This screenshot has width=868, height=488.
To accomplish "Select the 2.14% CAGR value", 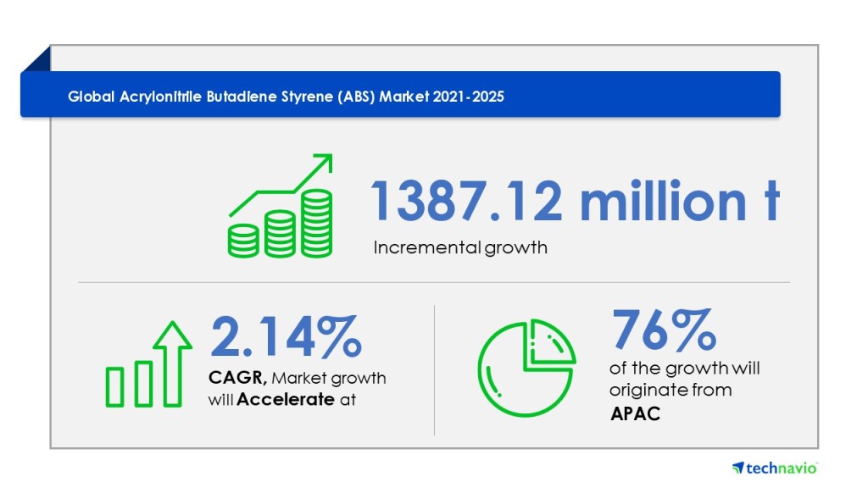I will 285,336.
